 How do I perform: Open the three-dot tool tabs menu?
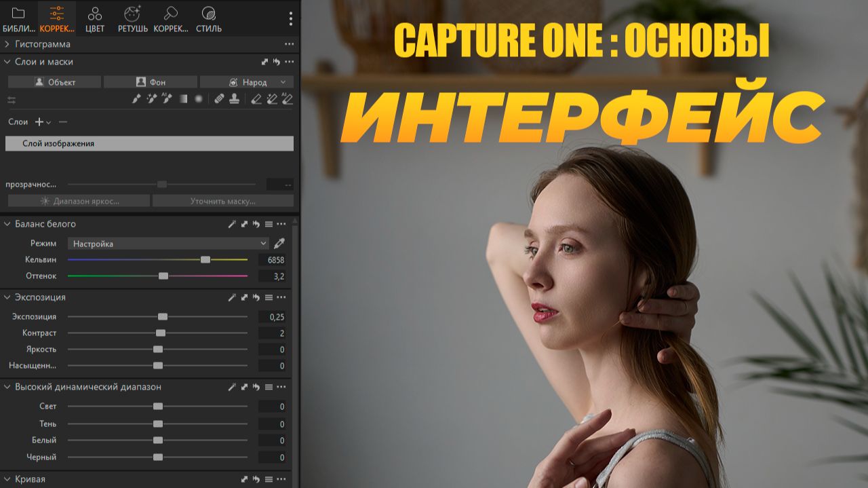[x=291, y=18]
